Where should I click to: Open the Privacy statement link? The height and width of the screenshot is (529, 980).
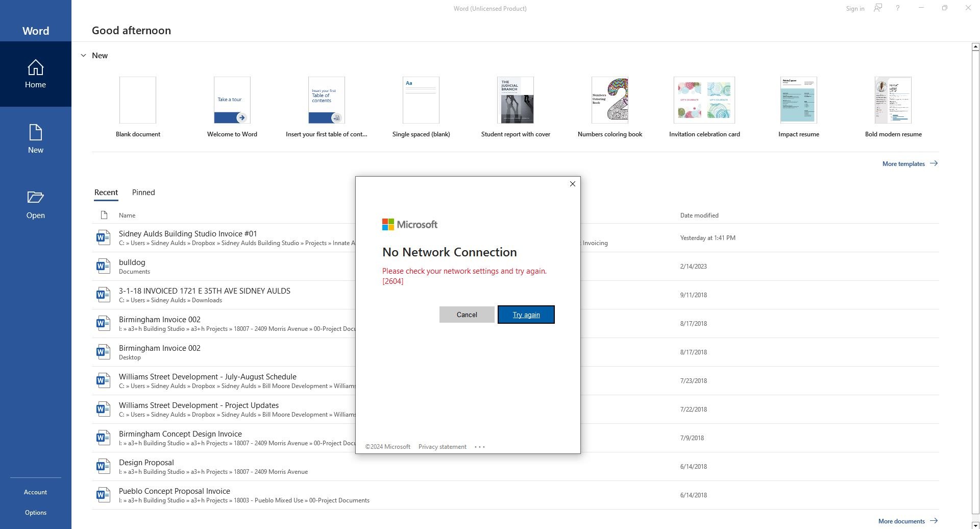[x=442, y=447]
